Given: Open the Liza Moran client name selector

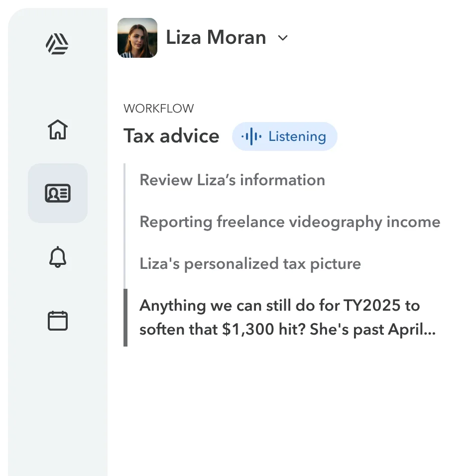Looking at the screenshot, I should pyautogui.click(x=216, y=38).
